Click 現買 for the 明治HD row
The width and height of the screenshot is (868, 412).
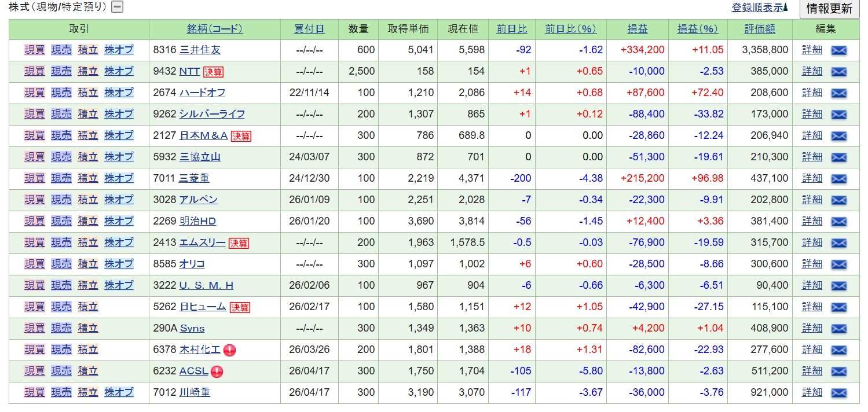[x=35, y=221]
